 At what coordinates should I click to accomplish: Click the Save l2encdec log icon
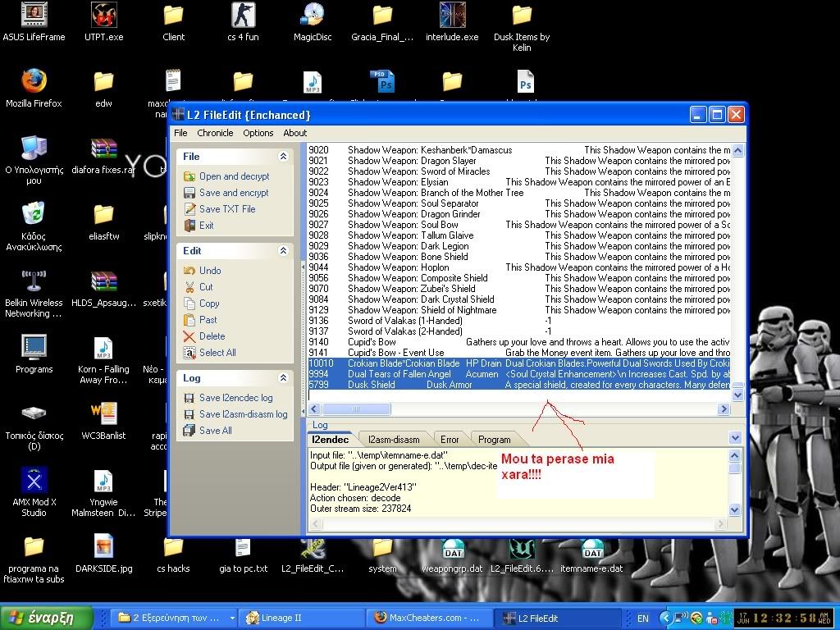click(x=189, y=398)
